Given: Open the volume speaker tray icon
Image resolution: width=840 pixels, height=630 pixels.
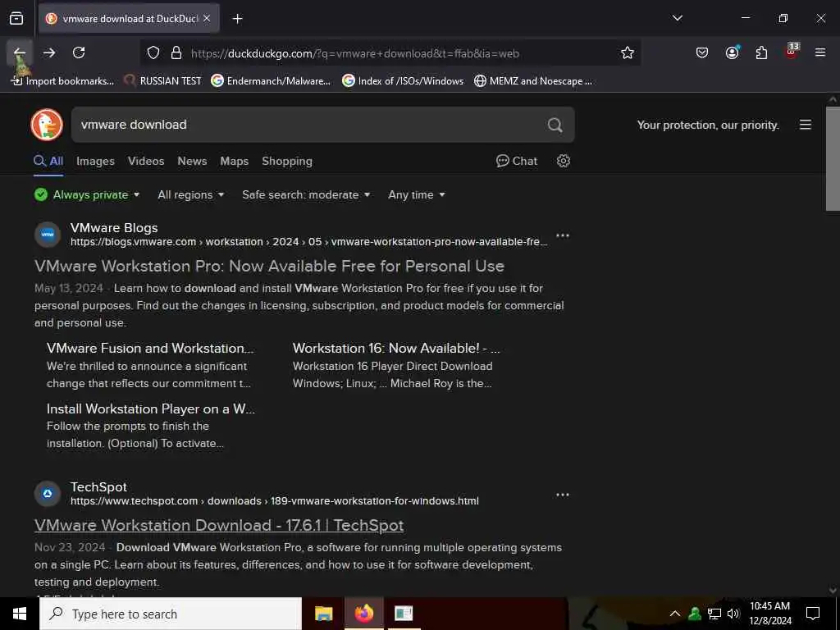Looking at the screenshot, I should (733, 614).
